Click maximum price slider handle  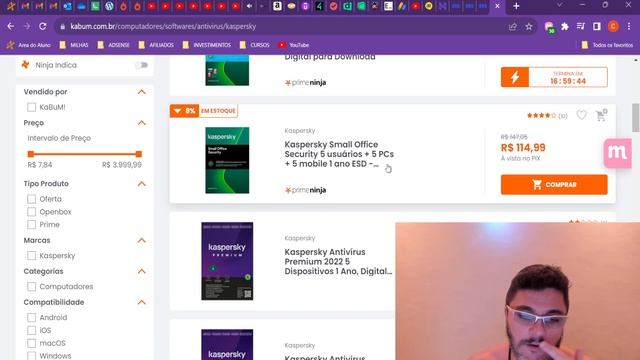(139, 154)
